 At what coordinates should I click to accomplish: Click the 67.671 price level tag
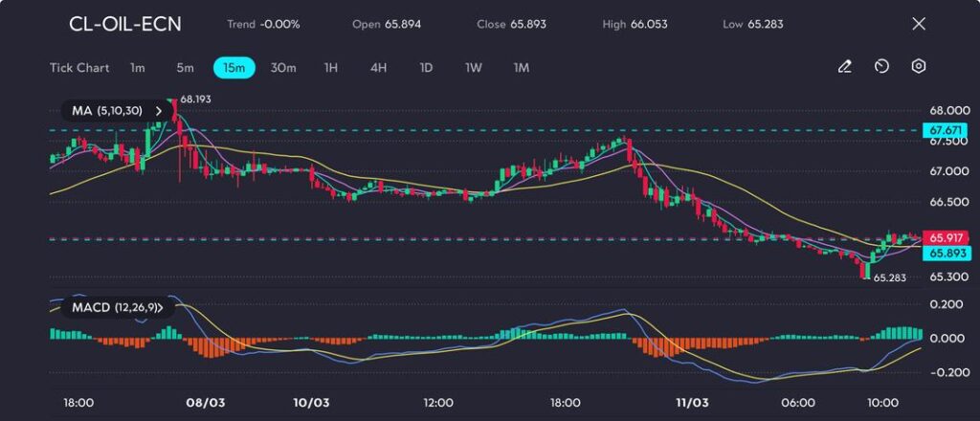946,129
